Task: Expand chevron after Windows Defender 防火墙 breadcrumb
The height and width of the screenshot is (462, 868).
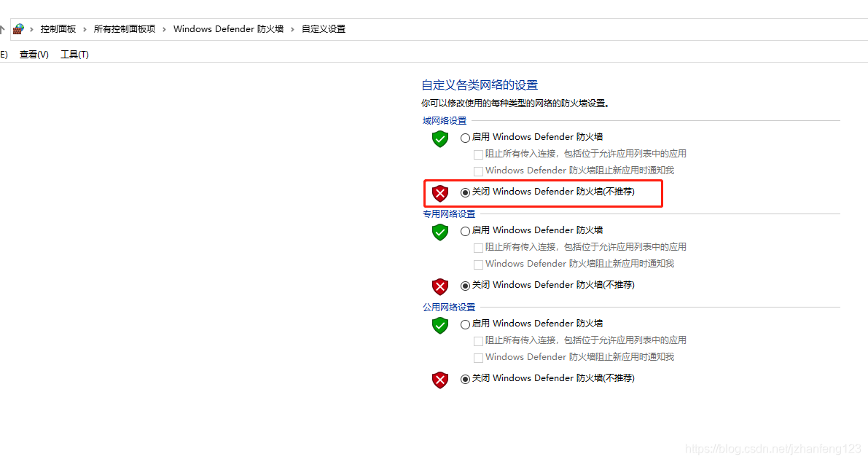Action: coord(292,29)
